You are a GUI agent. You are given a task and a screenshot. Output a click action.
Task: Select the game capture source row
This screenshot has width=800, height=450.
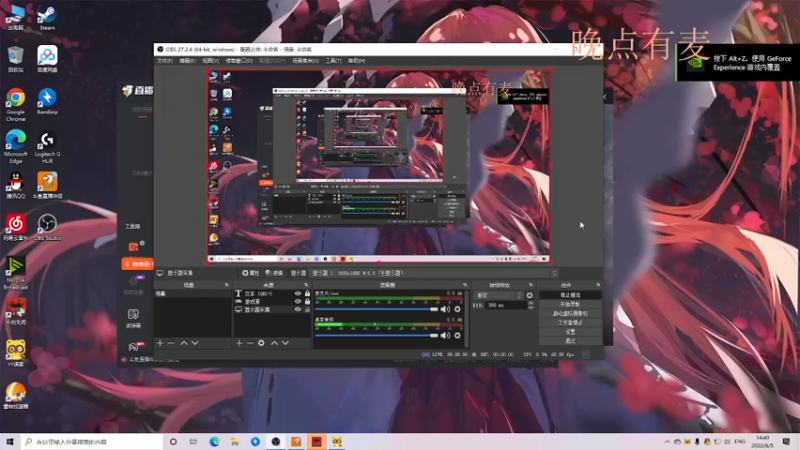click(272, 302)
